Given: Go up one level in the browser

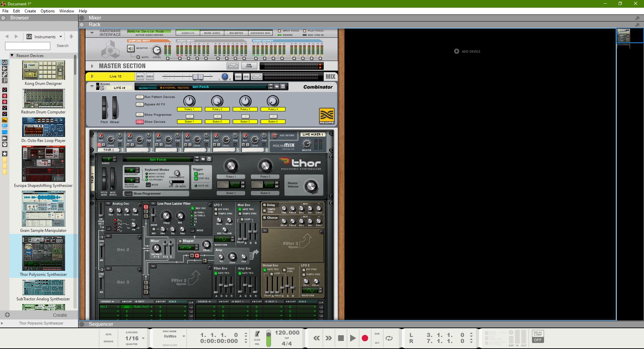Looking at the screenshot, I should (71, 36).
